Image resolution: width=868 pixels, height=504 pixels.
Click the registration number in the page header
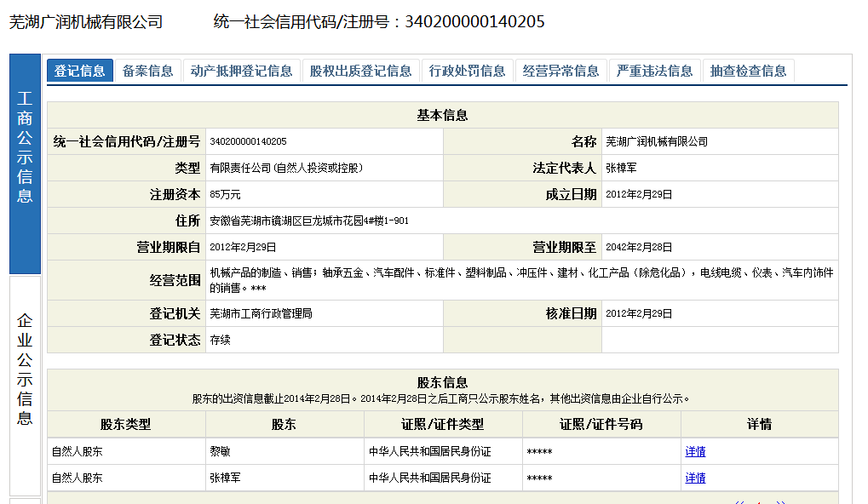click(474, 22)
